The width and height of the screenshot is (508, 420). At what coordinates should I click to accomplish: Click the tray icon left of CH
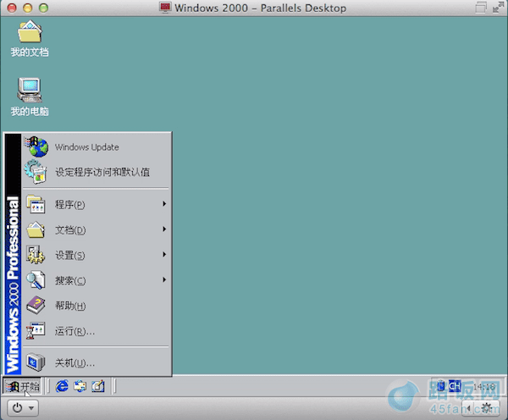pos(441,386)
